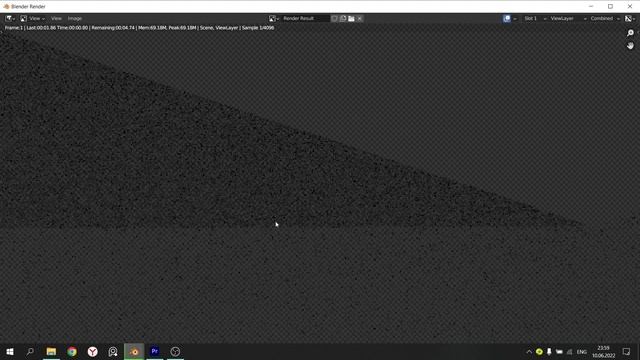Screen dimensions: 640x360
Task: Create new image with duplicate icon
Action: pos(343,18)
